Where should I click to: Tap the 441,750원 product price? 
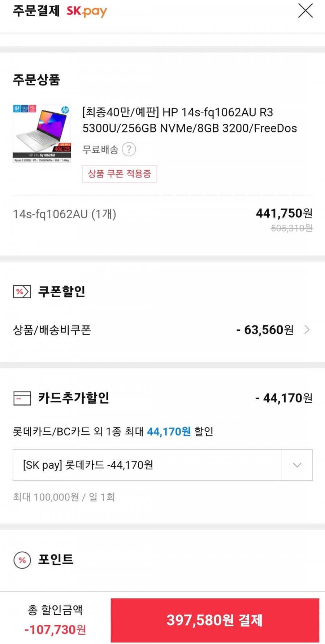point(284,214)
